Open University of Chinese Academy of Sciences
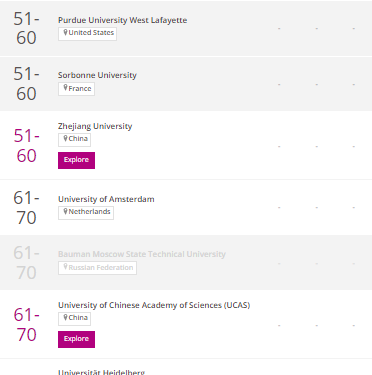Viewport: 372px width, 375px height. click(154, 305)
